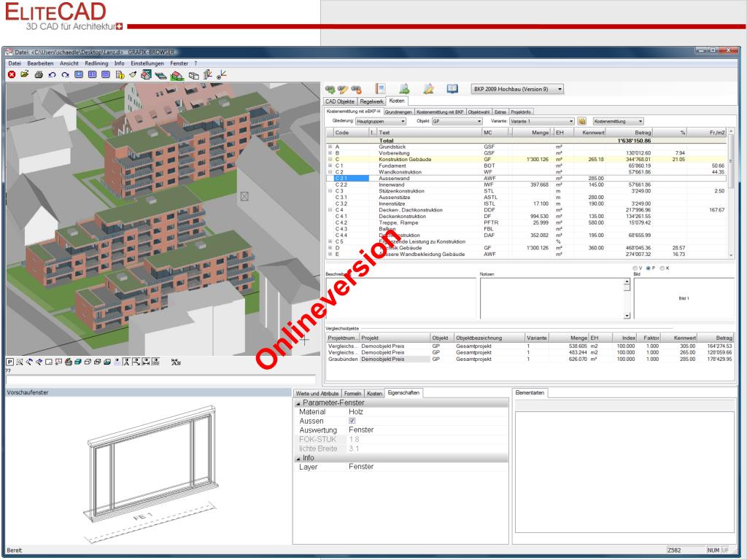
Task: Click the open book icon
Action: [x=452, y=88]
